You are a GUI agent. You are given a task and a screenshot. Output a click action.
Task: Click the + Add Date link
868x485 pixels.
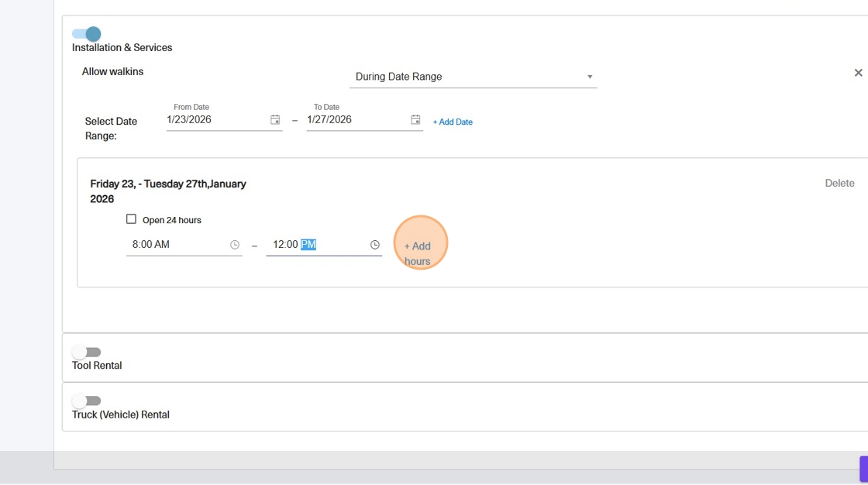coord(453,122)
